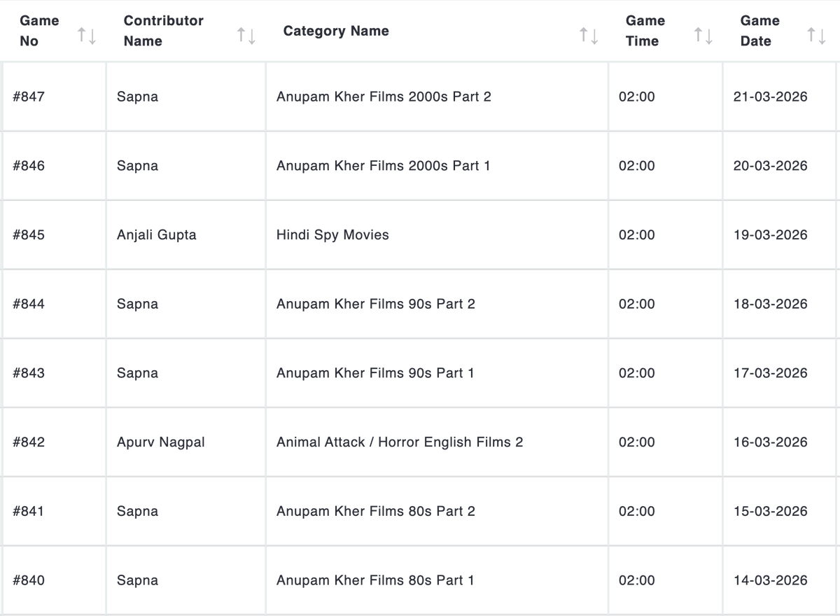Open game #847 entry
Screen dimensions: 840x616
(29, 97)
